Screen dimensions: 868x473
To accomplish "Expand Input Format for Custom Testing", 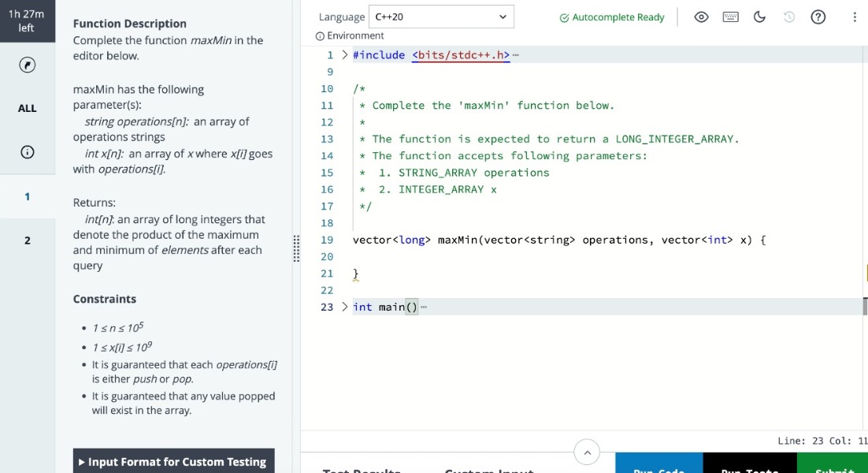I will (x=174, y=461).
